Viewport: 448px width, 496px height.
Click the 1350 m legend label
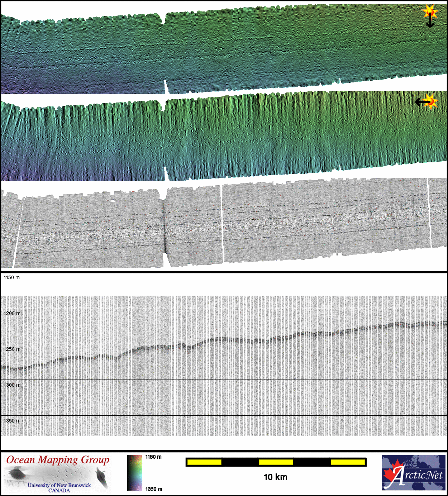153,489
